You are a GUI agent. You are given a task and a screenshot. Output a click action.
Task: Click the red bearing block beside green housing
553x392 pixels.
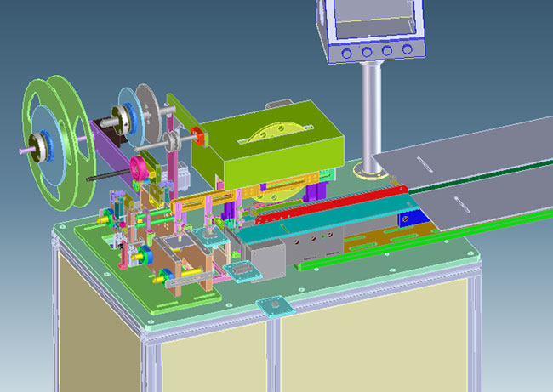coord(200,135)
